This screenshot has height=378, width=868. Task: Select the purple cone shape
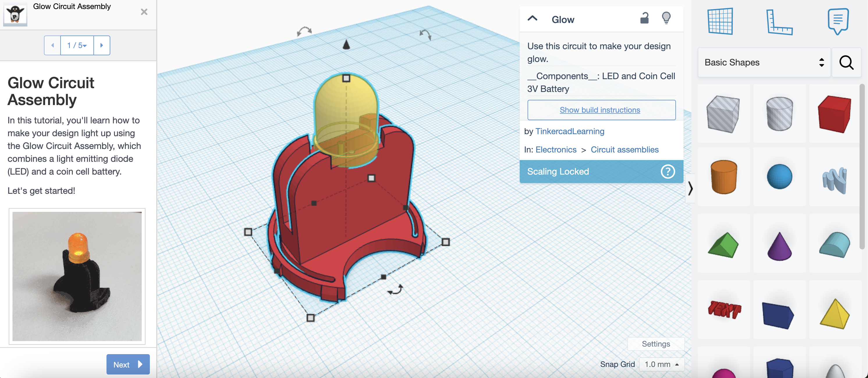tap(779, 246)
